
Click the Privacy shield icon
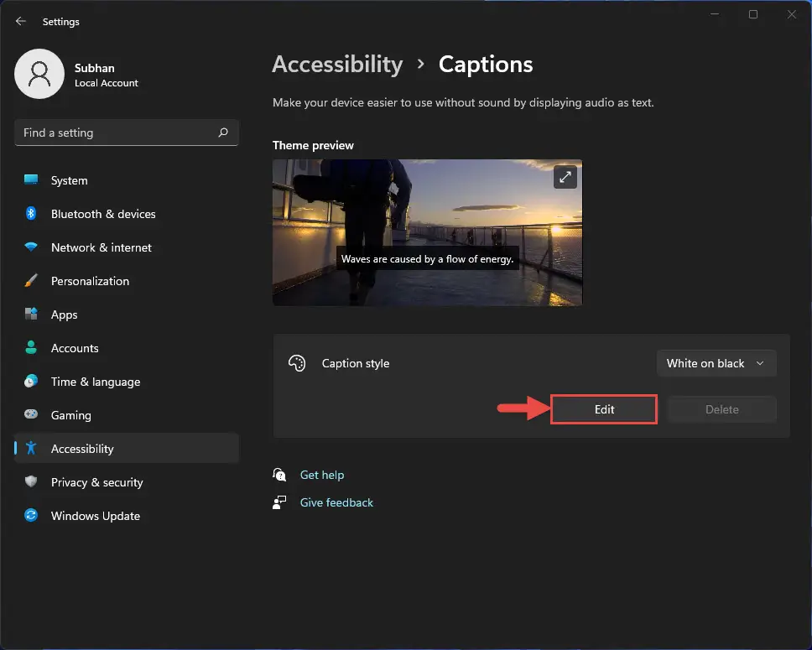point(31,481)
